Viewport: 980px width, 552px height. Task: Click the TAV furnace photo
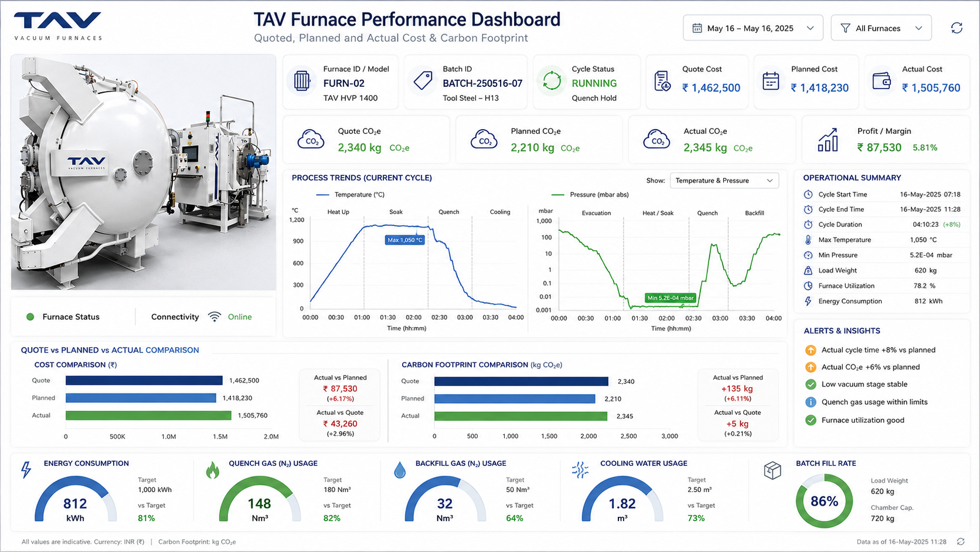[x=143, y=172]
